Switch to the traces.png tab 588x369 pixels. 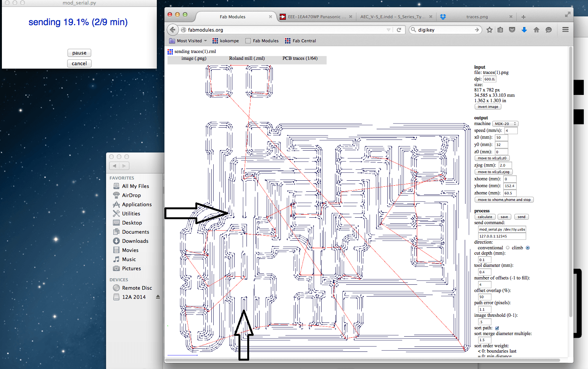pos(477,17)
